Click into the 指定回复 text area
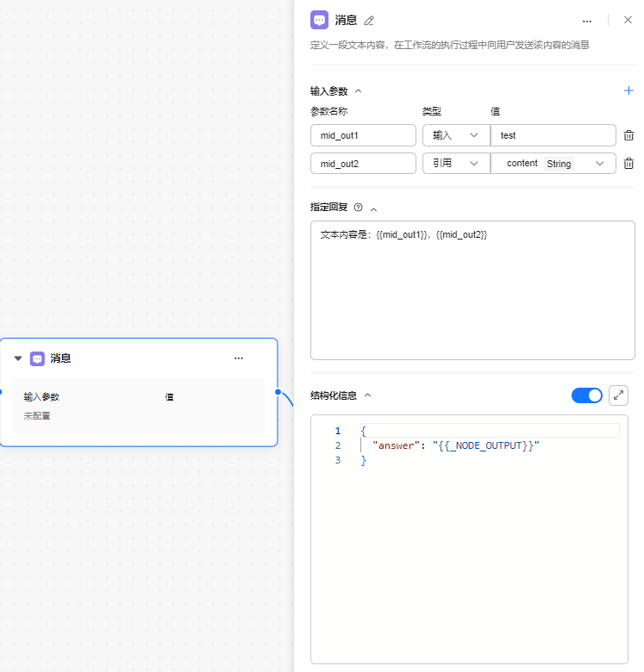This screenshot has width=644, height=672. click(472, 293)
